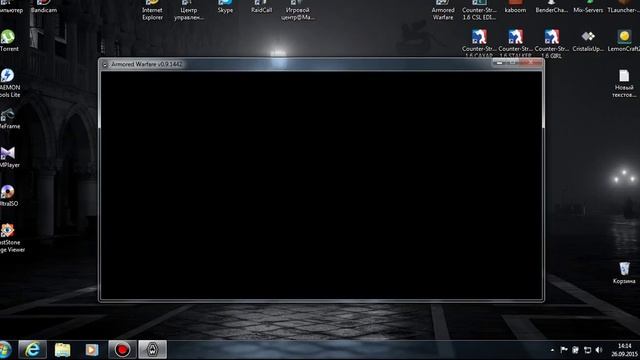This screenshot has height=360, width=640.
Task: Select the BenderCha... desktop shortcut
Action: (x=551, y=7)
